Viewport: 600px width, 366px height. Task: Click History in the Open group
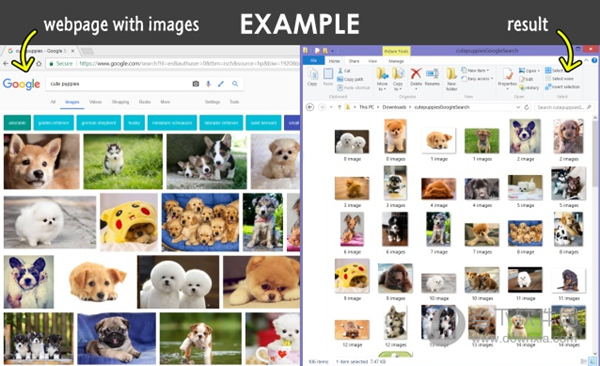point(529,88)
